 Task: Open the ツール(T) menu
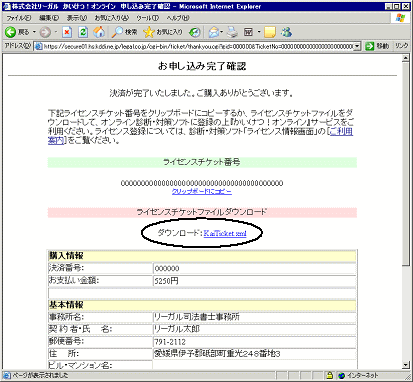(148, 18)
